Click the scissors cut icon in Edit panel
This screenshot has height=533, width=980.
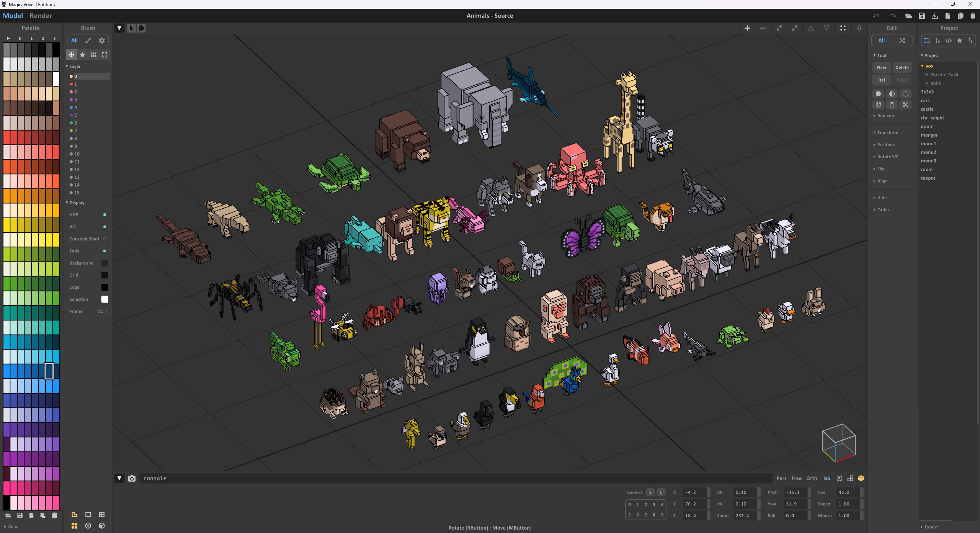(x=905, y=105)
